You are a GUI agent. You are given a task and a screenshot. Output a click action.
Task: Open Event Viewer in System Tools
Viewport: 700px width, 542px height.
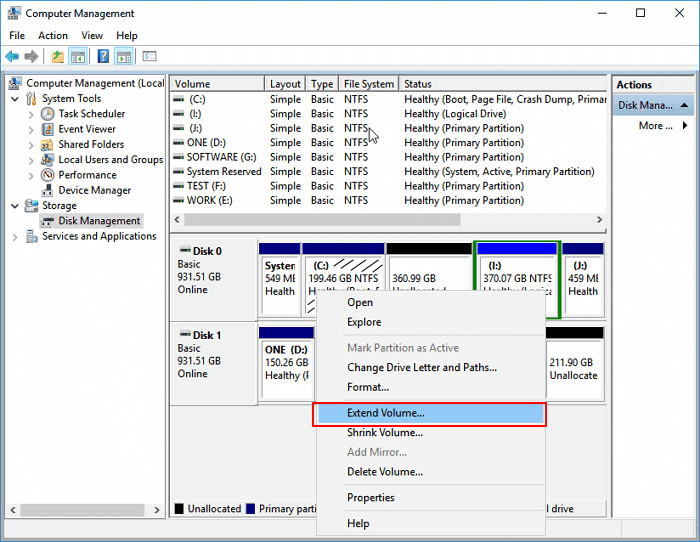point(86,129)
